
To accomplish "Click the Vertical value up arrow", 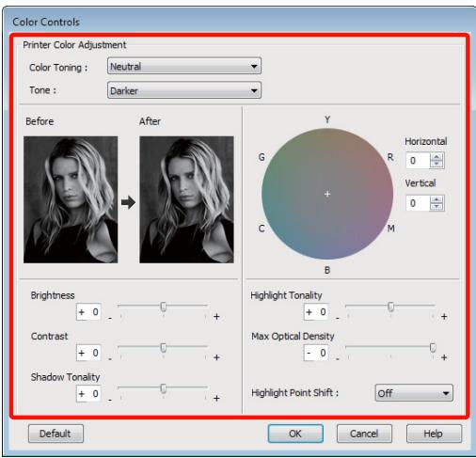I will [x=436, y=199].
